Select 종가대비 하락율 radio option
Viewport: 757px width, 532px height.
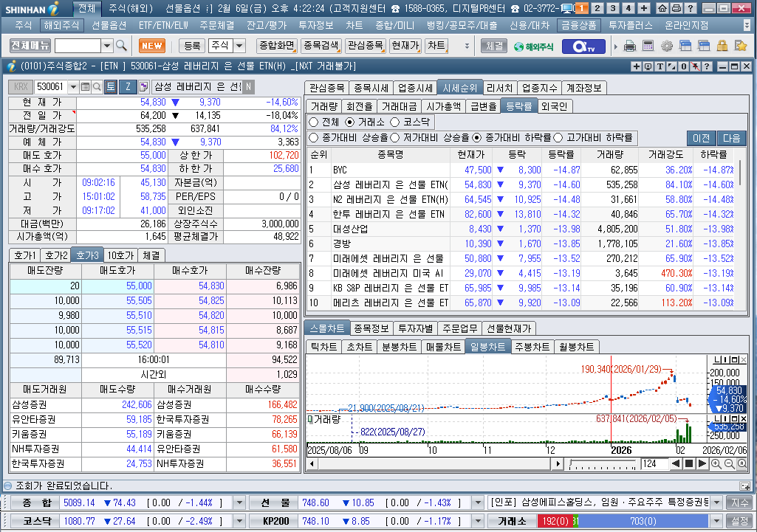click(x=477, y=138)
